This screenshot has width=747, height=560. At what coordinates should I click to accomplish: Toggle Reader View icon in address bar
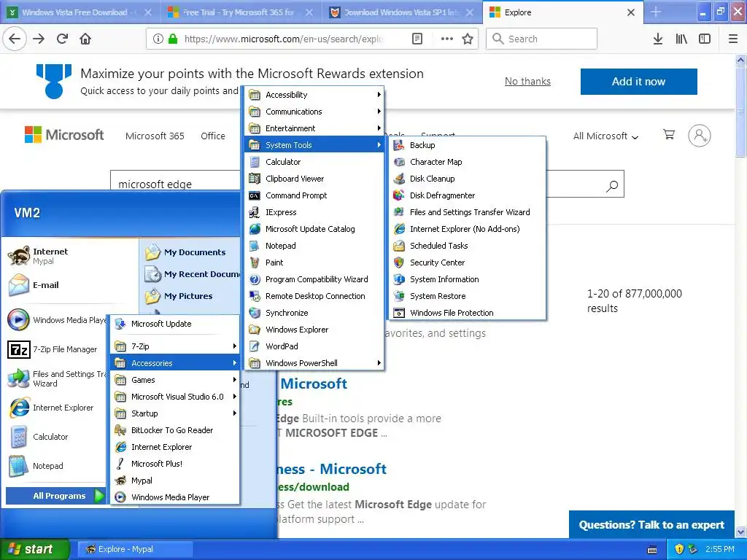point(417,39)
